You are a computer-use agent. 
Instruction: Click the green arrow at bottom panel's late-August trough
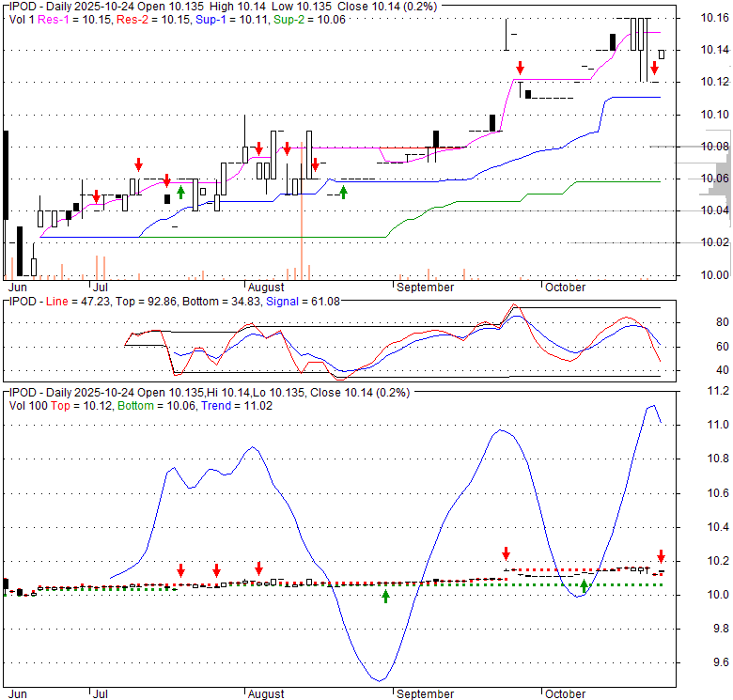[385, 595]
